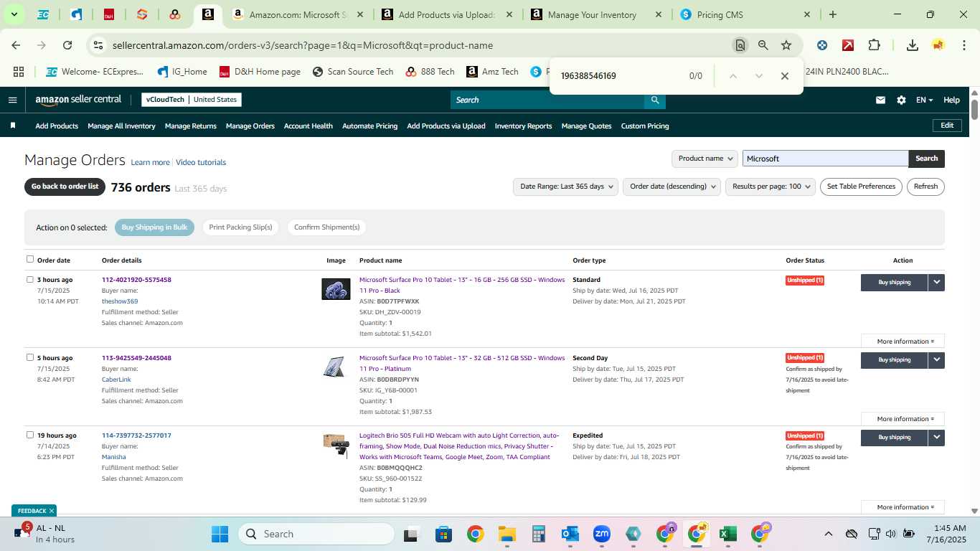Select order 114-7397732-2577017 checkbox
The height and width of the screenshot is (551, 980).
30,435
